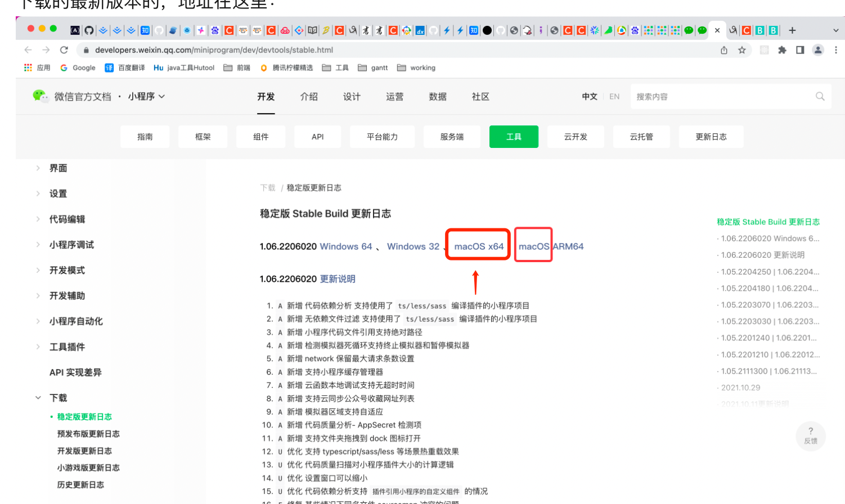This screenshot has height=504, width=845.
Task: Open the Google bookmark
Action: tap(78, 67)
